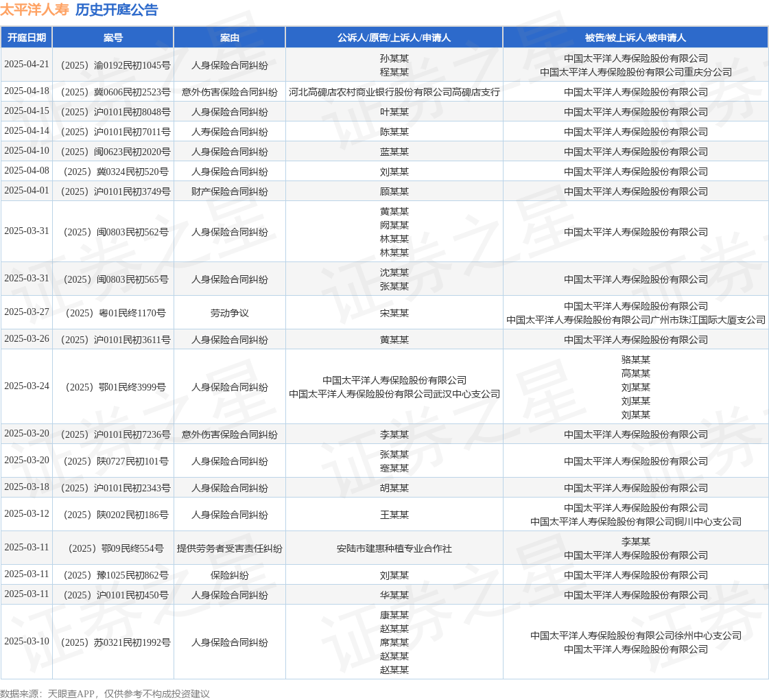Click the date 2025-03-12

[27, 513]
